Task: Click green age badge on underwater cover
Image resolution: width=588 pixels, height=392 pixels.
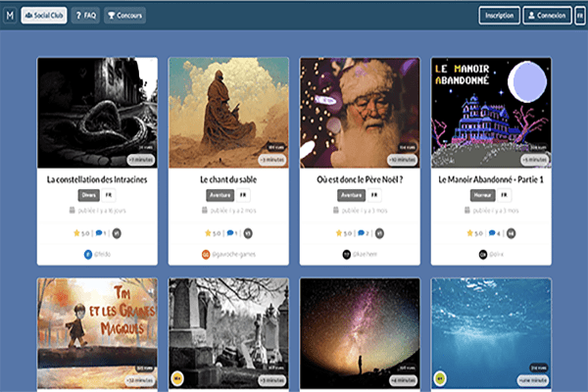Action: [x=440, y=378]
